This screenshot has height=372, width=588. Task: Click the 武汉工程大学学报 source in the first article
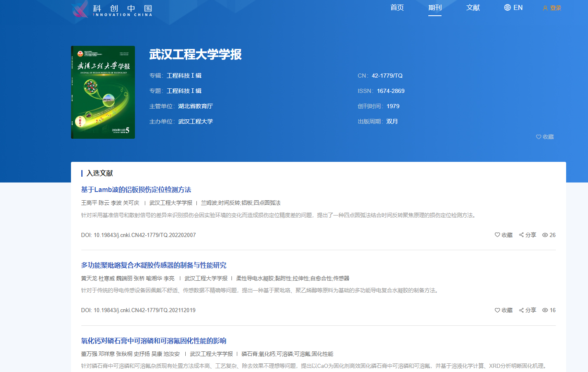pos(171,203)
